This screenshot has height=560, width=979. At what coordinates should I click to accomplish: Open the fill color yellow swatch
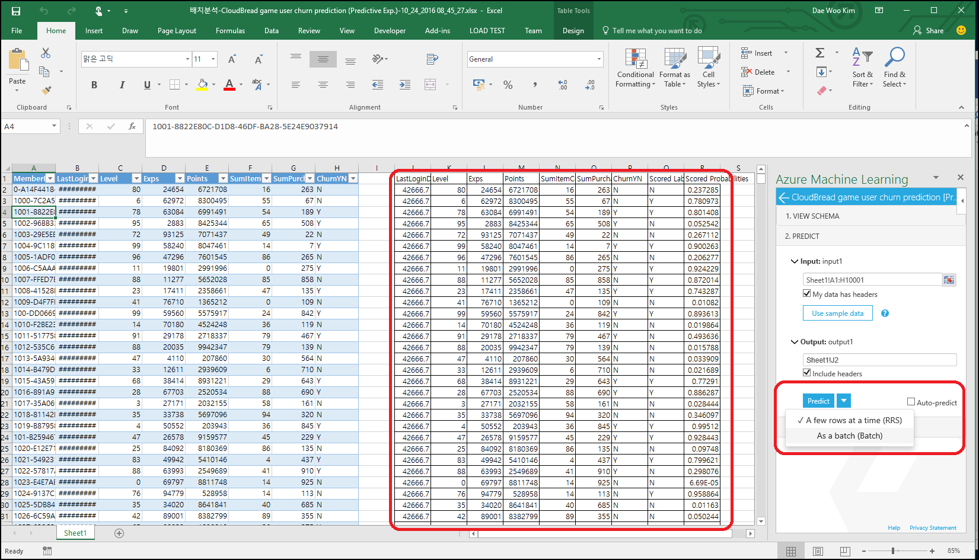tap(202, 85)
